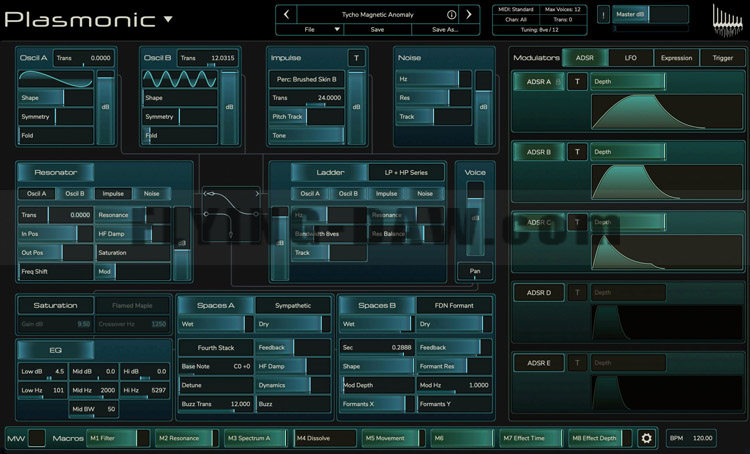Click the Buzz Trans 12.000 field

(x=216, y=404)
